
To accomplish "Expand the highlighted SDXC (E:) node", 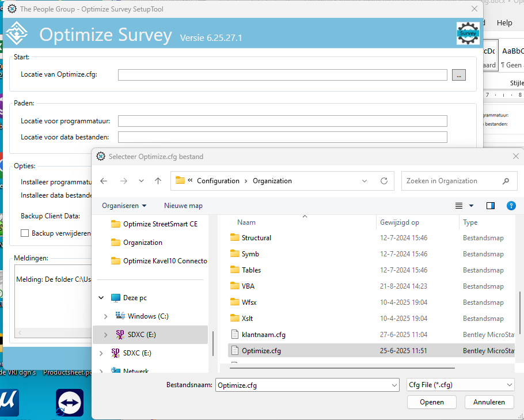I will (x=105, y=334).
